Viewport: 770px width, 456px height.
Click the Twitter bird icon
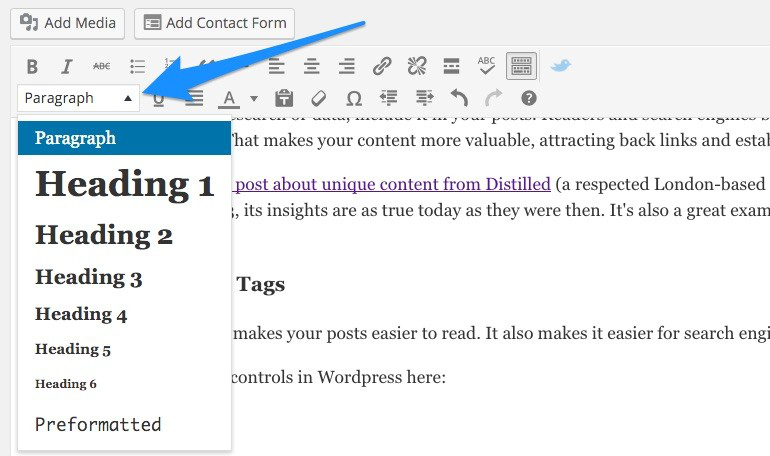[560, 66]
